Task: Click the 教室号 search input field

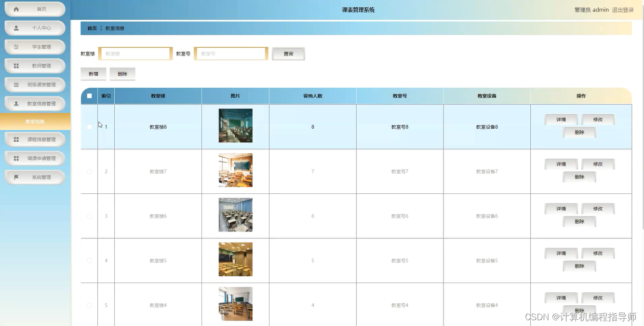Action: [x=231, y=54]
